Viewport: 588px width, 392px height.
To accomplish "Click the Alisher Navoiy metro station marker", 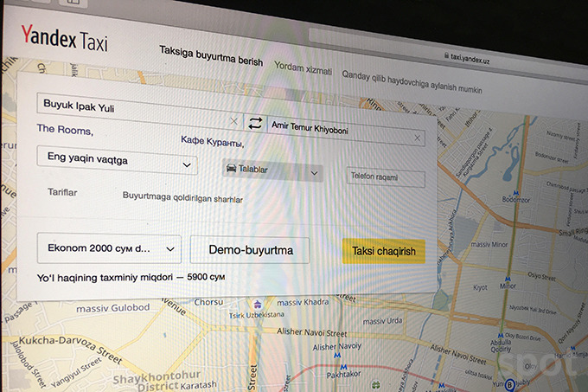I will click(337, 355).
